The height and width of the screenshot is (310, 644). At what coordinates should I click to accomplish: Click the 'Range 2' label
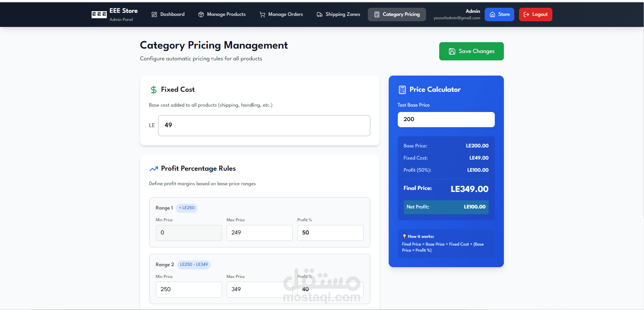click(165, 264)
